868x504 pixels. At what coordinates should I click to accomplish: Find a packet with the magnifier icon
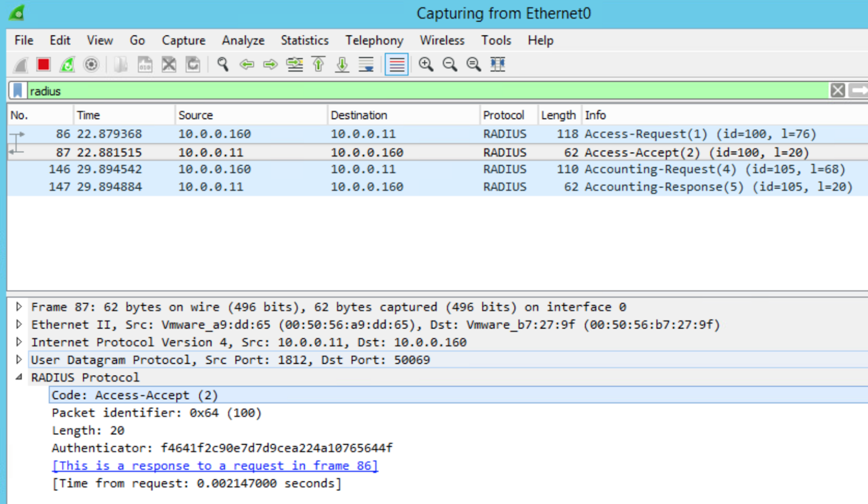[x=222, y=64]
